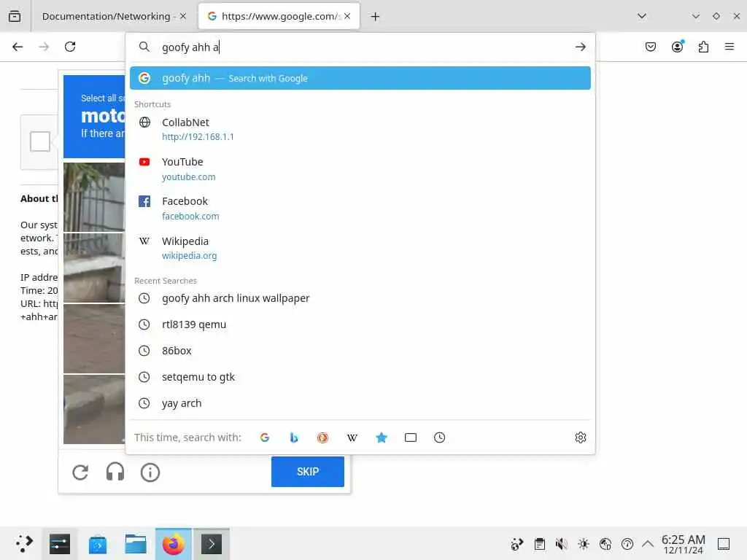Expand the list all tabs chevron
The height and width of the screenshot is (560, 747).
pyautogui.click(x=642, y=16)
